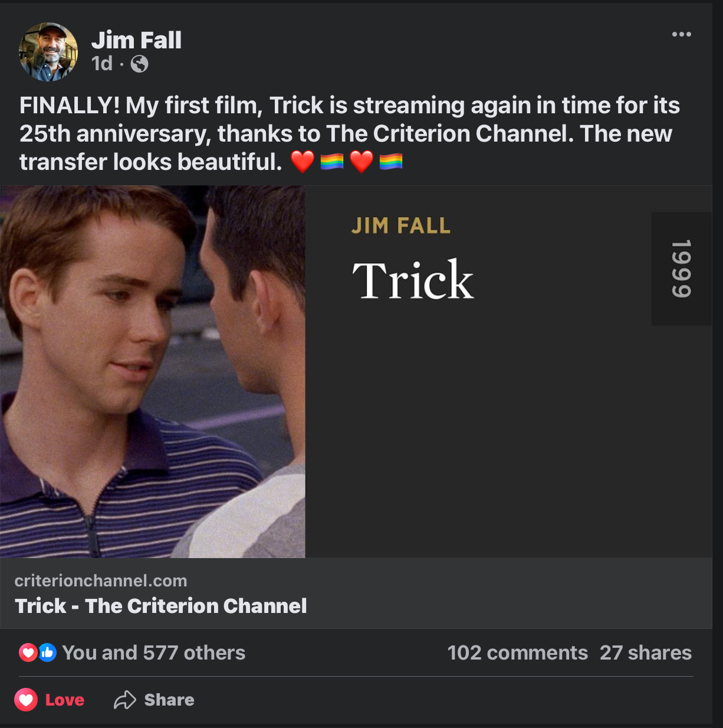Click the red heart reaction summary icon
723x728 pixels.
pyautogui.click(x=28, y=652)
